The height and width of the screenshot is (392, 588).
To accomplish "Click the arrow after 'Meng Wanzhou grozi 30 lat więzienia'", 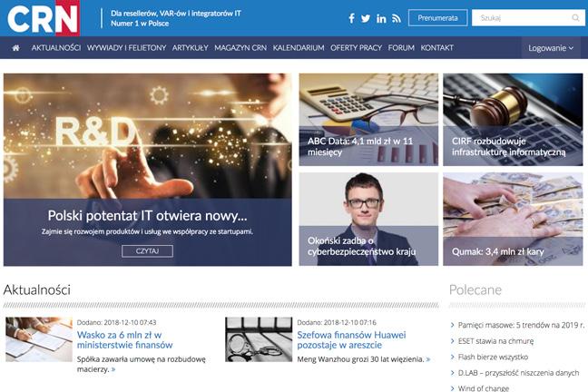I will pos(428,359).
